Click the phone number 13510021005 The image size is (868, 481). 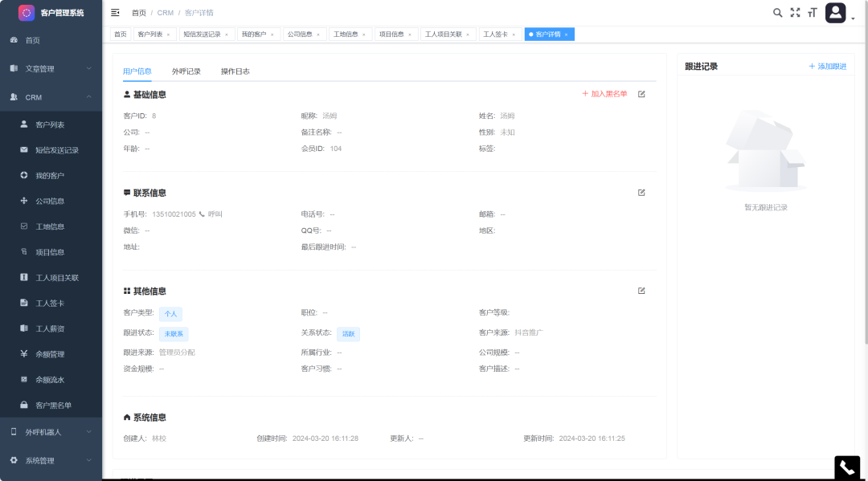click(x=174, y=214)
